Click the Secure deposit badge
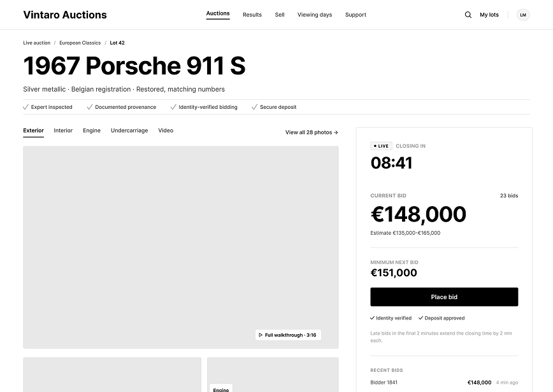Viewport: 553px width, 392px height. [x=274, y=107]
